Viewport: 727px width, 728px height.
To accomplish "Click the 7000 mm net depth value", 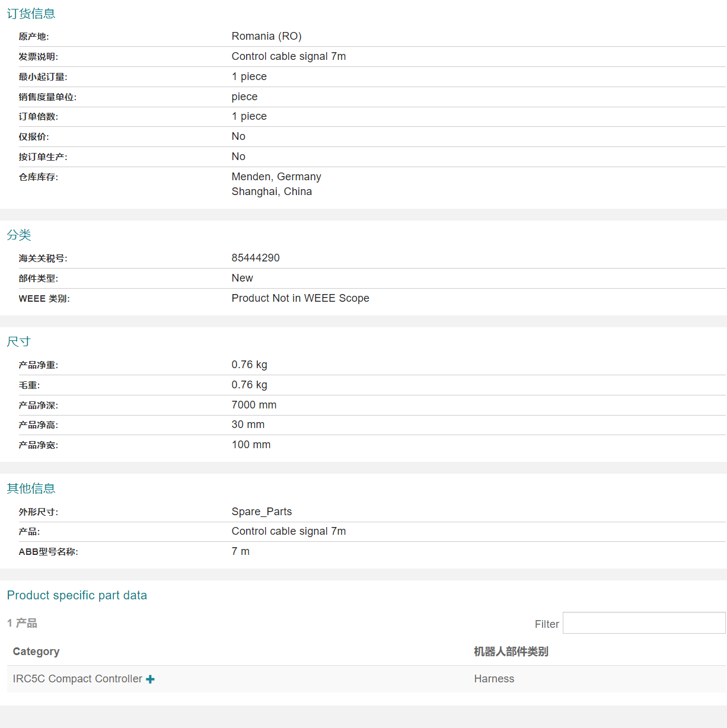I will click(254, 405).
